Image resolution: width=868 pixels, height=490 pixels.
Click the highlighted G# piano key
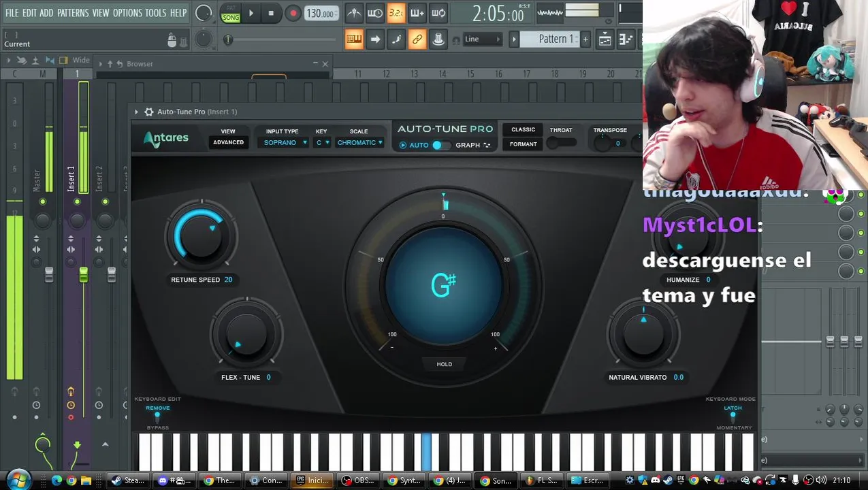(x=426, y=453)
